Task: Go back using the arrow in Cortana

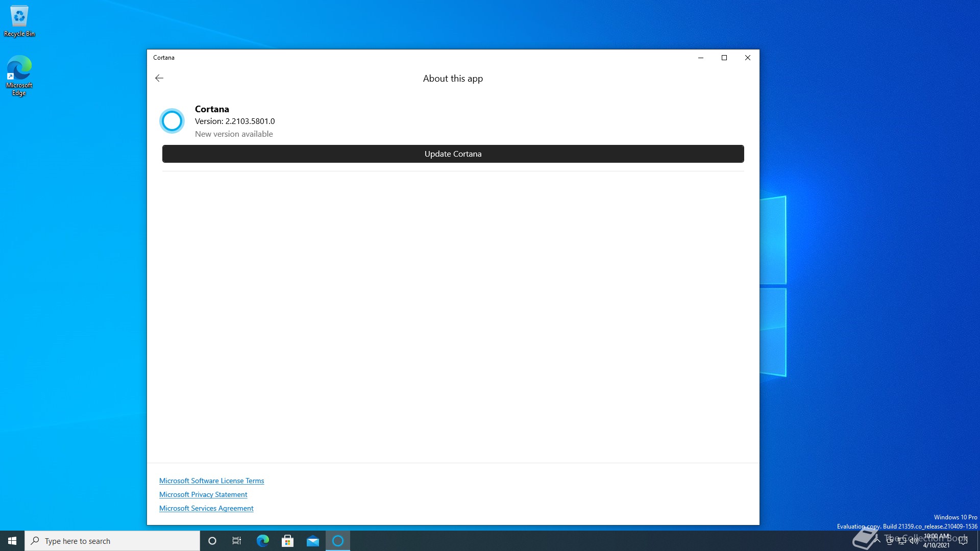Action: (159, 78)
